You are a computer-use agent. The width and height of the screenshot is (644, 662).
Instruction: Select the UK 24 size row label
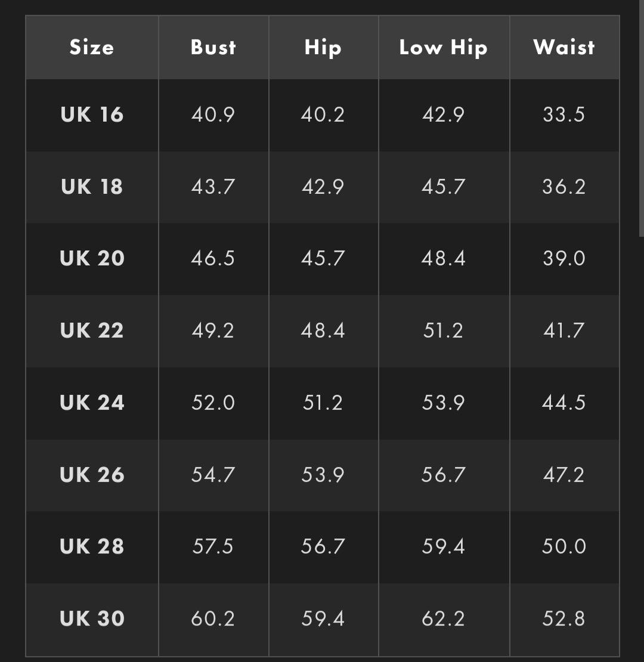click(92, 403)
